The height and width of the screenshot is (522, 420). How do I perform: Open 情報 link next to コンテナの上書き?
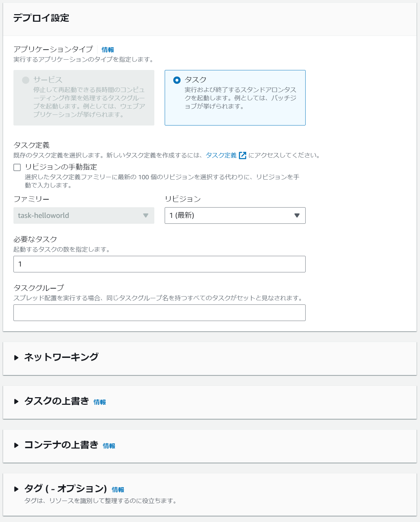(109, 446)
